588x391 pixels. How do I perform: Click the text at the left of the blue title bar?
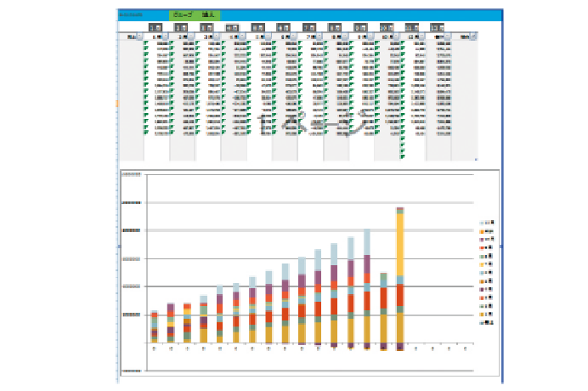click(131, 15)
